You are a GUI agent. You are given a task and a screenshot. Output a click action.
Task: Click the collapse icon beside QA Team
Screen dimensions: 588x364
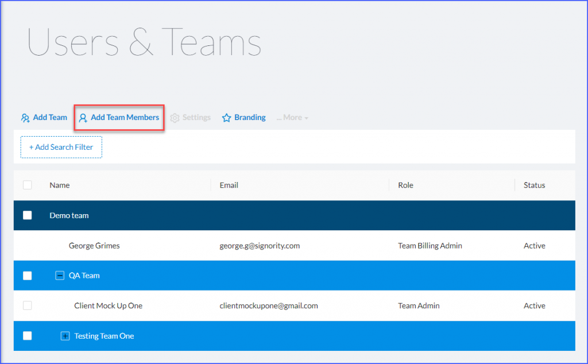coord(60,275)
